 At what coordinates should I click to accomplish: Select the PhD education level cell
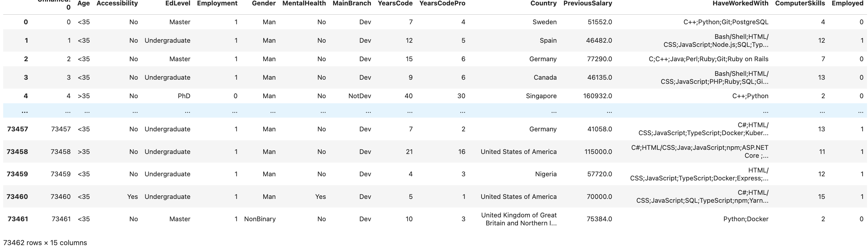tap(183, 96)
